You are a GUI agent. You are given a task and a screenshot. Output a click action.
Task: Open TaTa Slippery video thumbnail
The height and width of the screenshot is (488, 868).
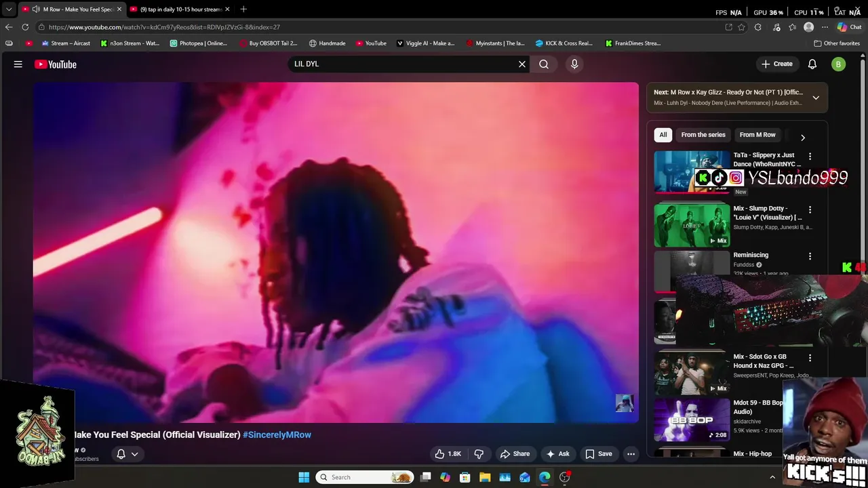click(691, 172)
